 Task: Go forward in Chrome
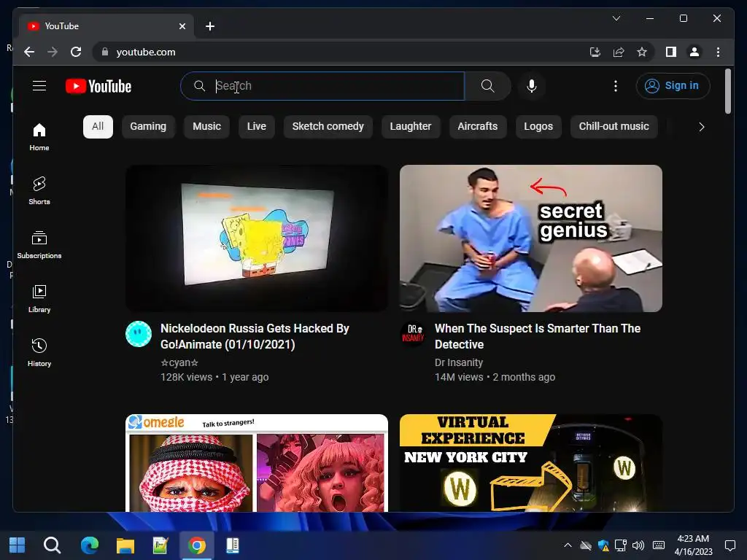click(53, 52)
